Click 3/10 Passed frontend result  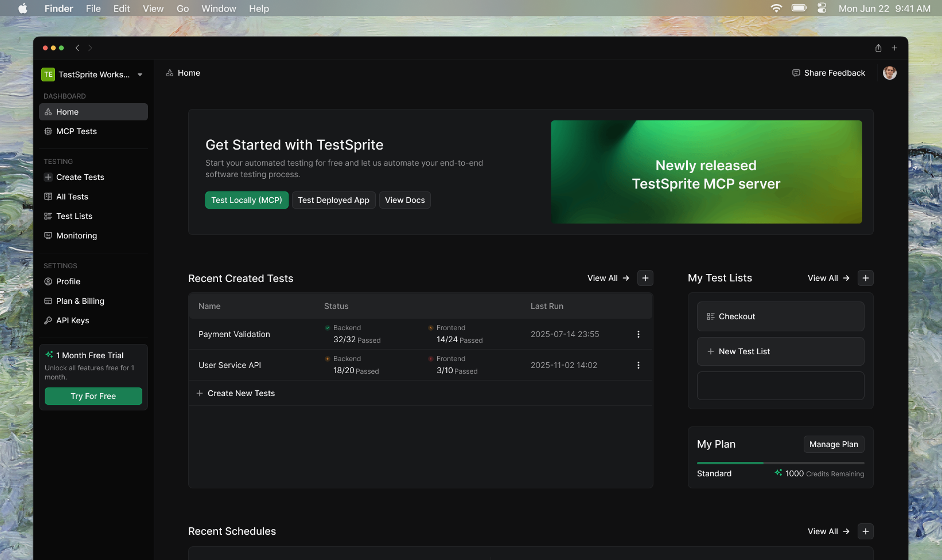click(x=457, y=370)
